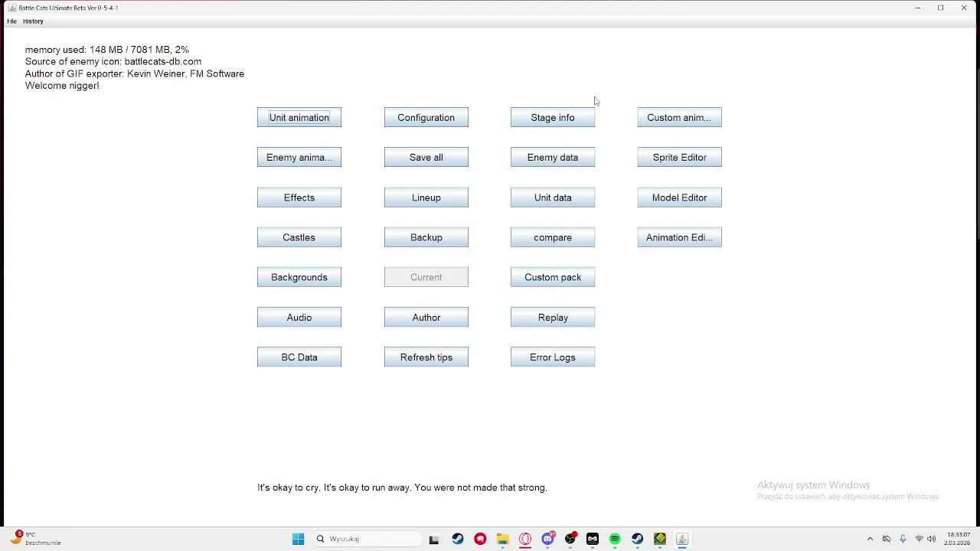Launch the Model Editor
This screenshot has height=551, width=980.
pyautogui.click(x=679, y=197)
